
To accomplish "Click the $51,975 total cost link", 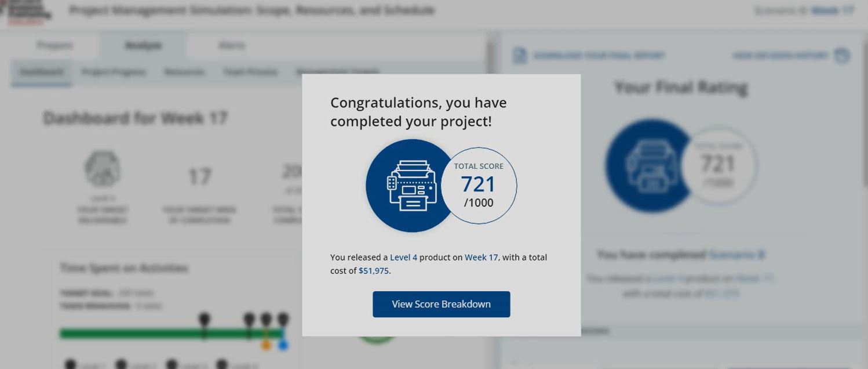I will click(x=375, y=270).
